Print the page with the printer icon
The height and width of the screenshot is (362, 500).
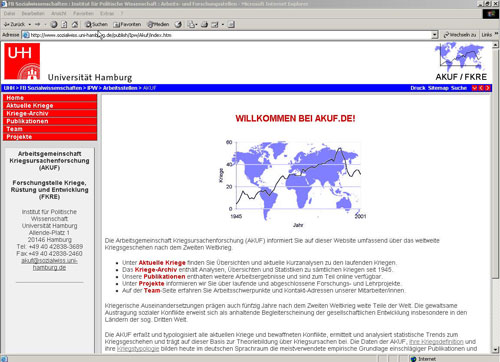click(x=204, y=24)
